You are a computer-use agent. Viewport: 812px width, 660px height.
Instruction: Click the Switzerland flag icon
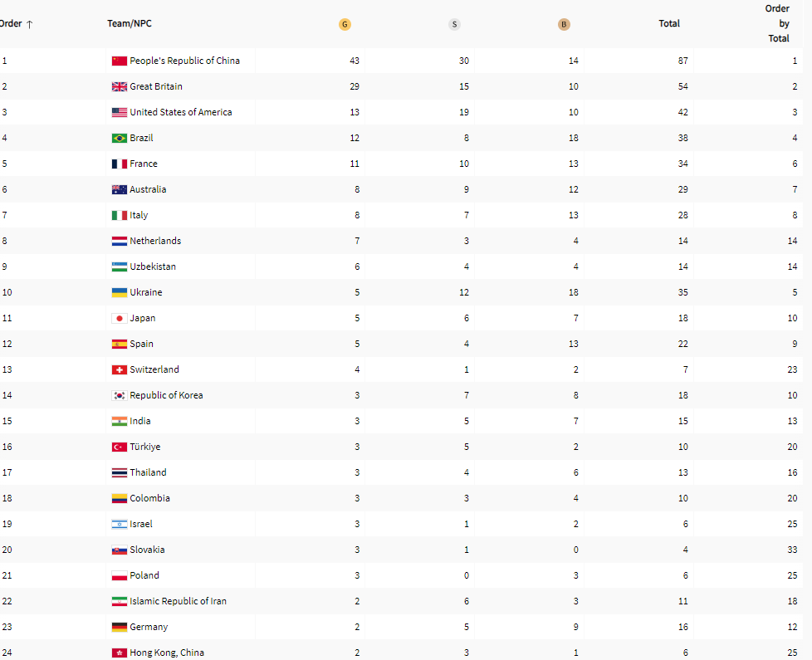pos(120,369)
